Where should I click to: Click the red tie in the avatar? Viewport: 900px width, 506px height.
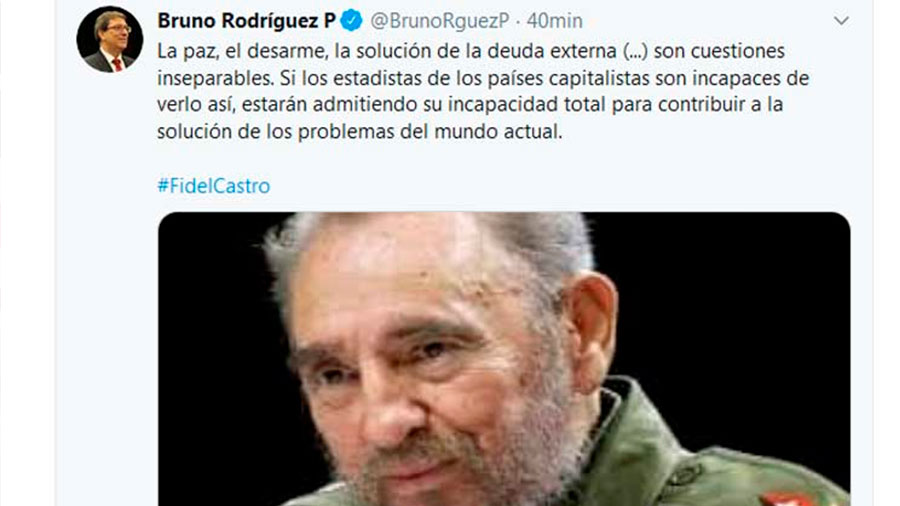pyautogui.click(x=117, y=64)
